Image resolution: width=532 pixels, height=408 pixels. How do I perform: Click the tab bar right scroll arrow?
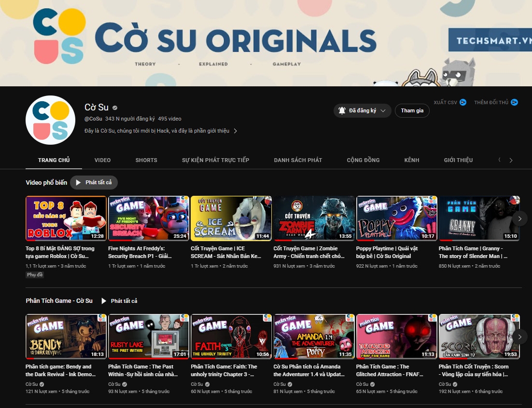pos(511,160)
